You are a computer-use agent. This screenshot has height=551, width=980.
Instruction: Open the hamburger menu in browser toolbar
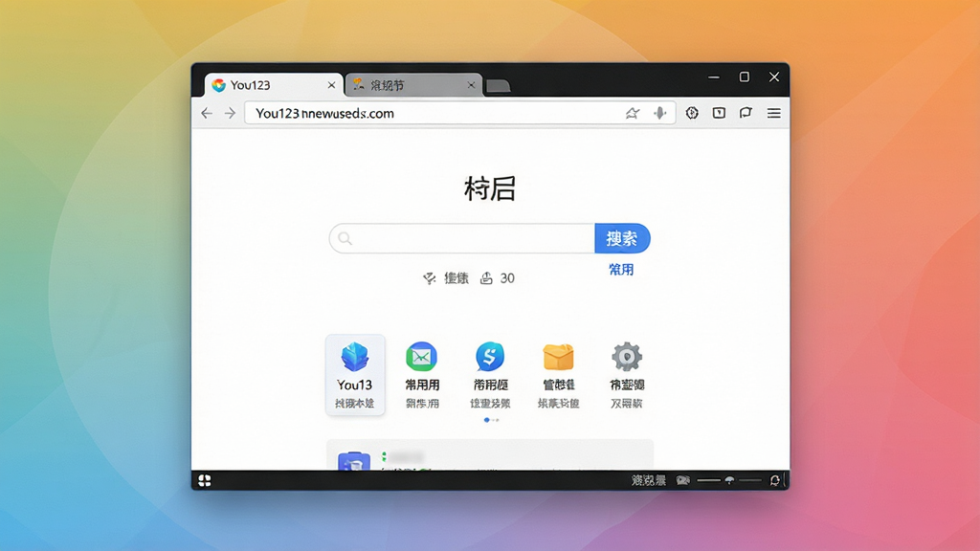click(773, 113)
